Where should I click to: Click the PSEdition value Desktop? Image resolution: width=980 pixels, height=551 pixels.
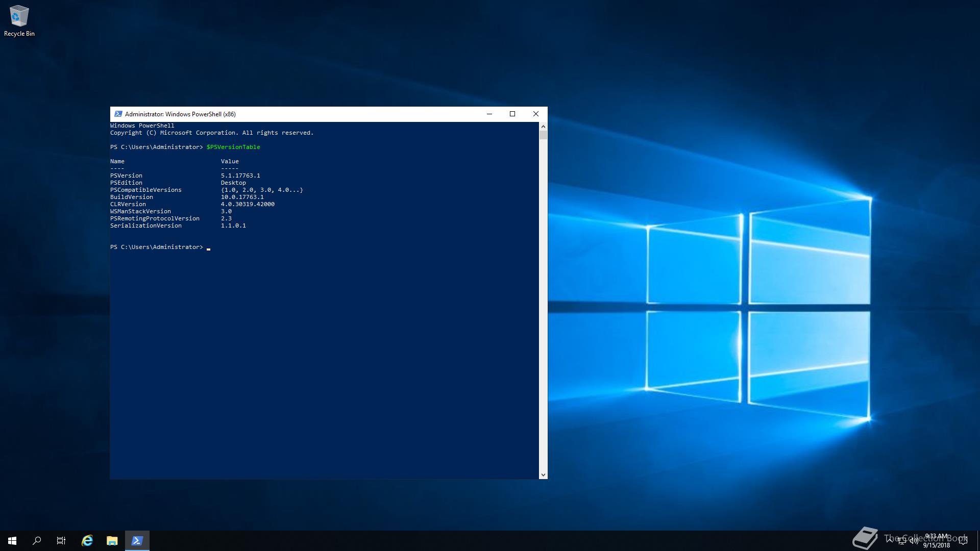(x=233, y=183)
